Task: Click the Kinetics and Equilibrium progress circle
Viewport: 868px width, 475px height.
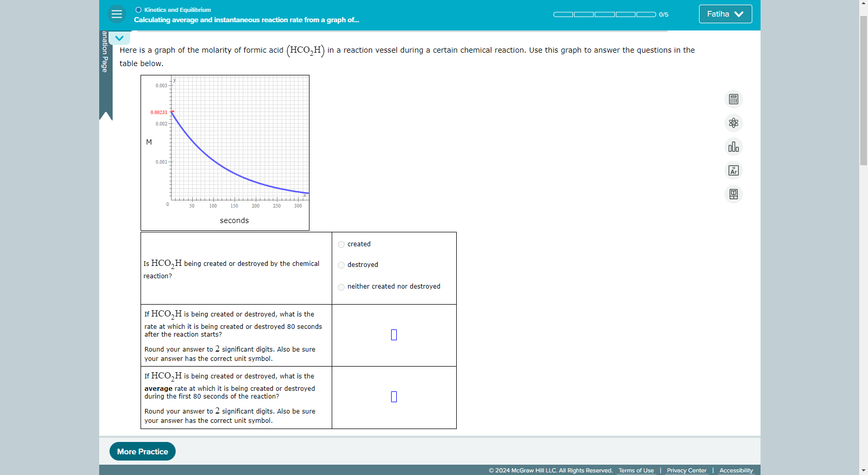Action: pos(138,9)
